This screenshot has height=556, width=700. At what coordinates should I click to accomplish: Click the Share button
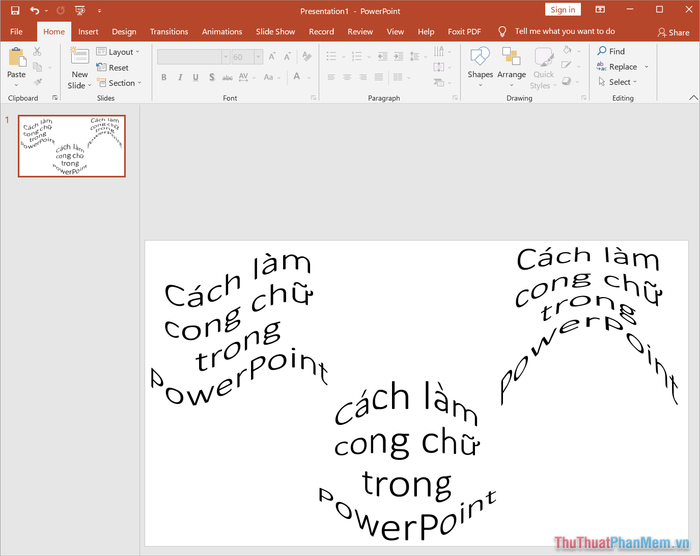(x=673, y=32)
